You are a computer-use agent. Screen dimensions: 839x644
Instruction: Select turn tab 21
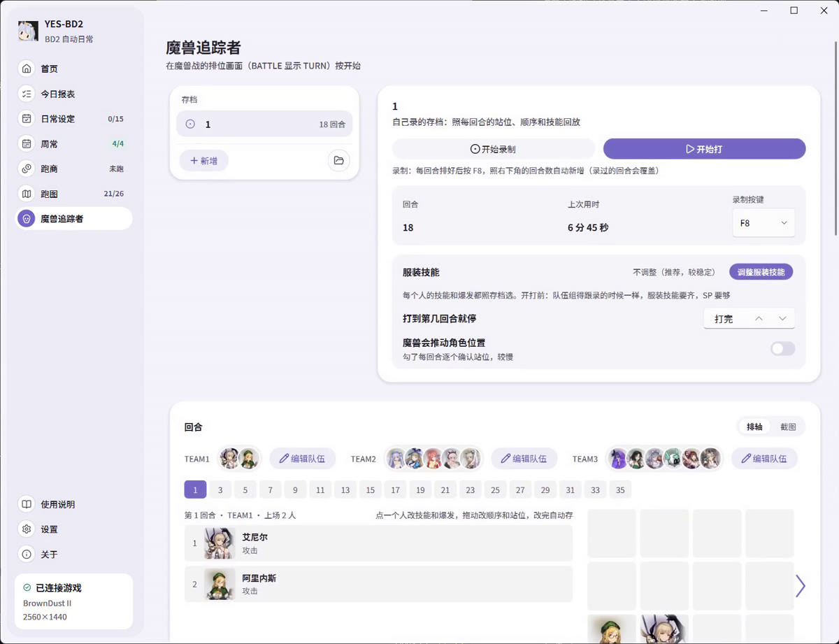445,490
